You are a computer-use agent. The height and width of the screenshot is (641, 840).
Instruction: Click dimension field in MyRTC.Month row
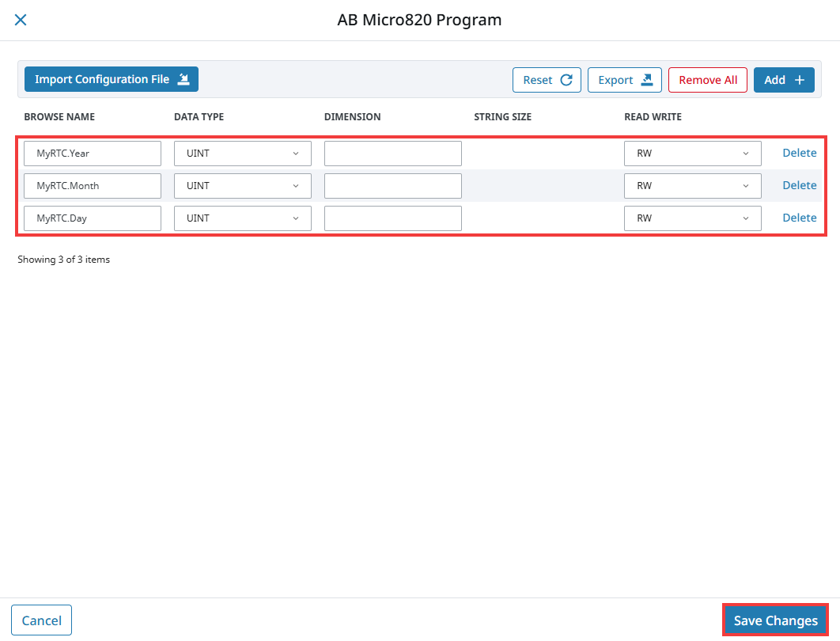[x=392, y=186]
